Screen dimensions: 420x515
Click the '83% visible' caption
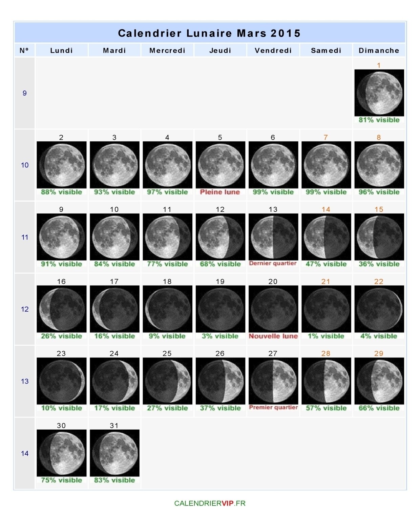(114, 480)
